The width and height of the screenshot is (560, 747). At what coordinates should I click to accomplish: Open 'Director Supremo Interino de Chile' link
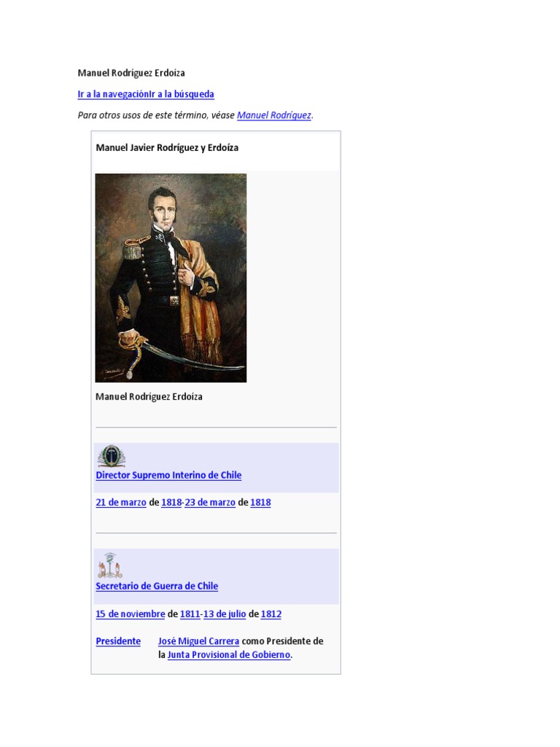[168, 475]
